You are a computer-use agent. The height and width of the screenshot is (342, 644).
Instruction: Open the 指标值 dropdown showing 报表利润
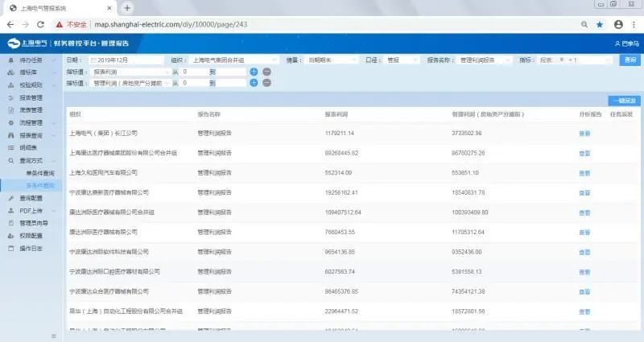coord(130,72)
